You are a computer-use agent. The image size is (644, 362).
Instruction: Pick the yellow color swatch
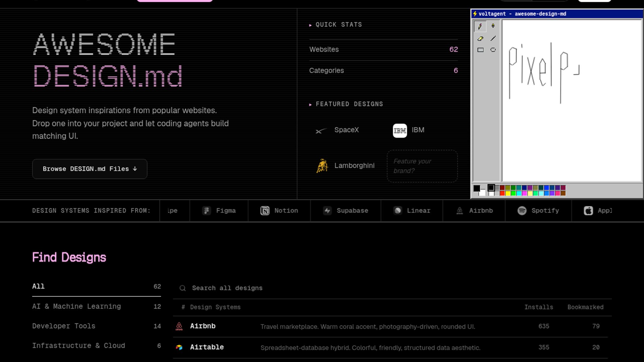click(508, 193)
